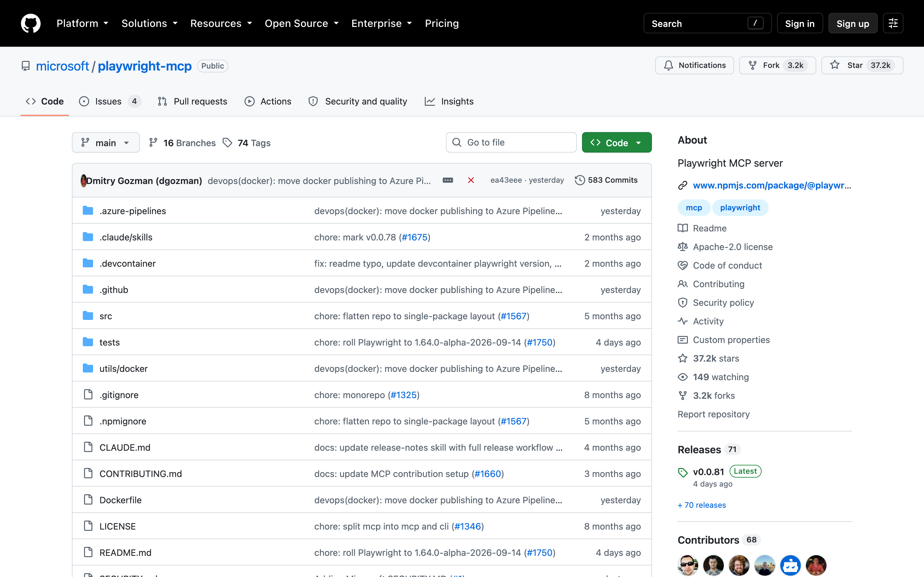Open the 583 Commits history

point(606,180)
